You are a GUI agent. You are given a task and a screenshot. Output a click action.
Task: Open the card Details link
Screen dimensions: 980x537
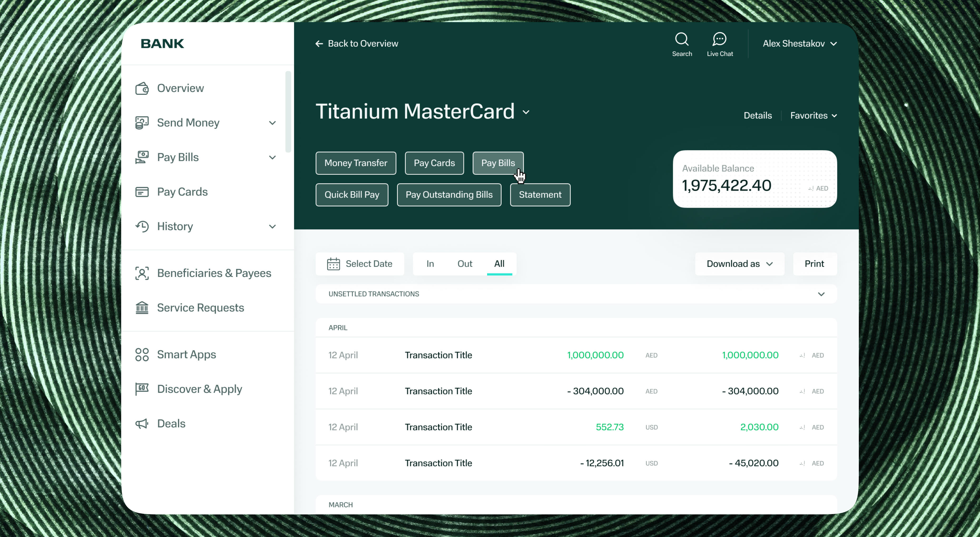point(757,116)
